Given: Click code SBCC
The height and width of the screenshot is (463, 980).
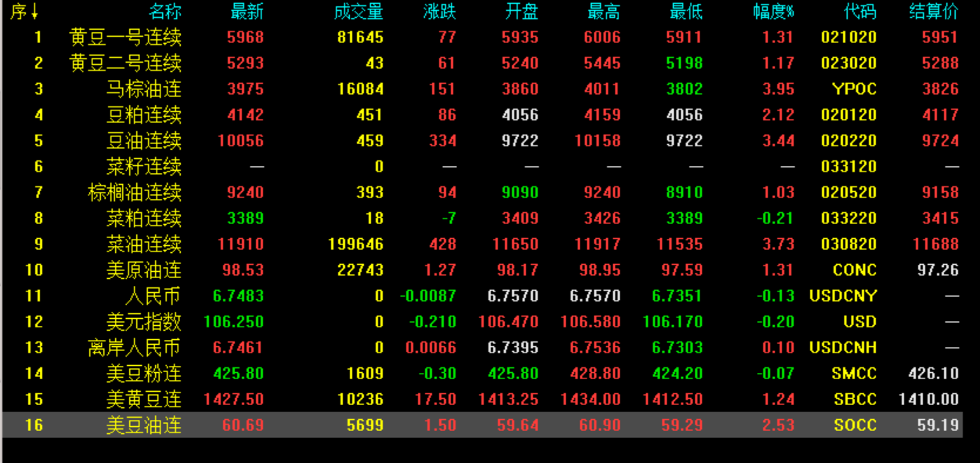Looking at the screenshot, I should 855,399.
